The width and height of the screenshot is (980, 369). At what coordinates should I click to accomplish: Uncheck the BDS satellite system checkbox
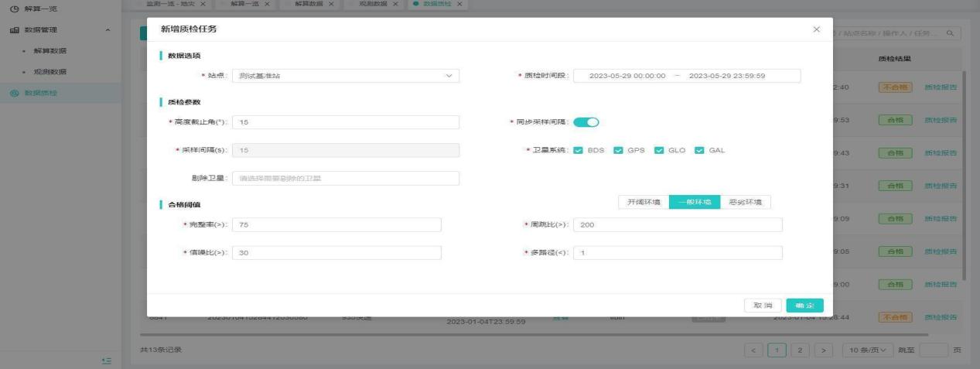[578, 150]
